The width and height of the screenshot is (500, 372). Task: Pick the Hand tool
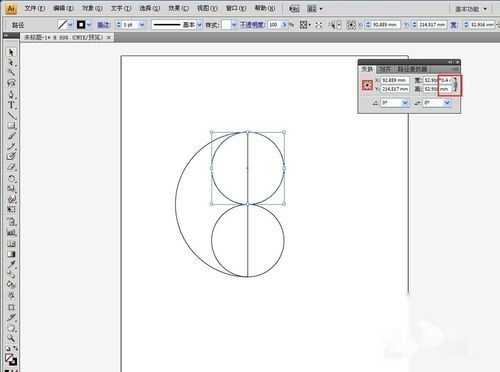pos(11,329)
